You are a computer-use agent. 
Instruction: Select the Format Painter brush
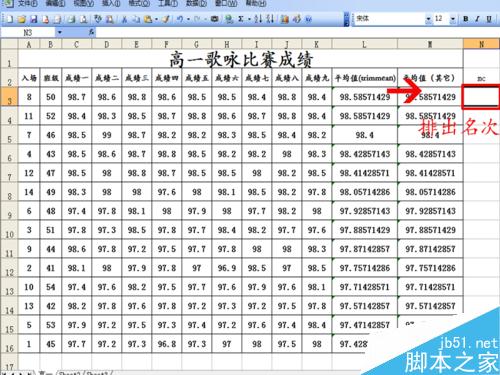pos(166,19)
